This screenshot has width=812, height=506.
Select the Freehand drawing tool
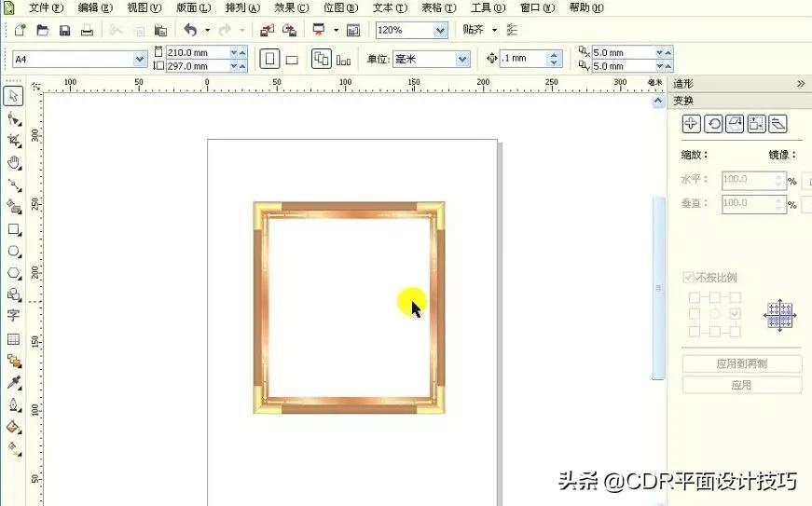pos(13,185)
